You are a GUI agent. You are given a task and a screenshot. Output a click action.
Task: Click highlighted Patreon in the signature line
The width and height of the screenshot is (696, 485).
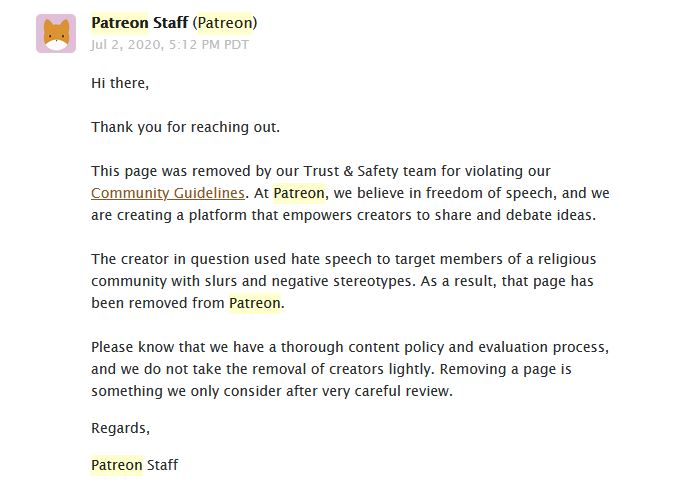click(117, 465)
